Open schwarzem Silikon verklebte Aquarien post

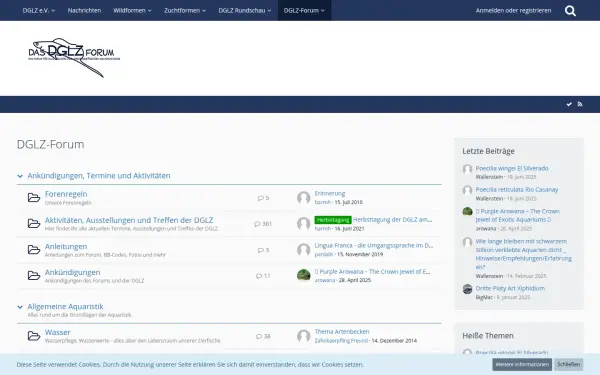[x=523, y=254]
